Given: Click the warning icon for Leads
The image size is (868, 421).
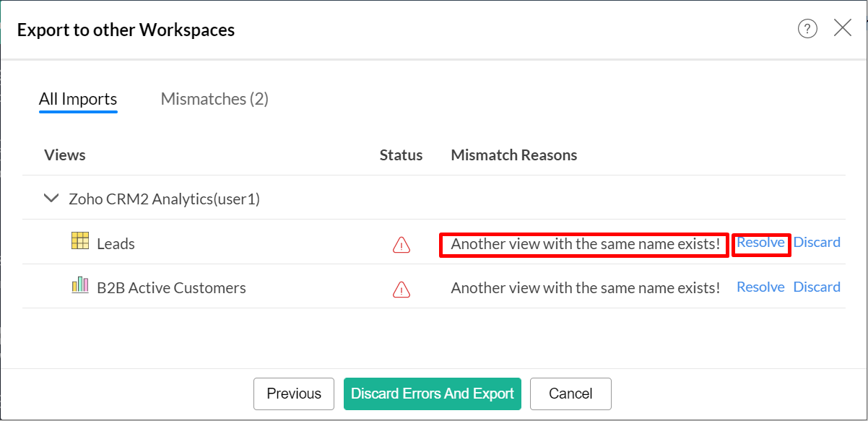Looking at the screenshot, I should pyautogui.click(x=401, y=245).
